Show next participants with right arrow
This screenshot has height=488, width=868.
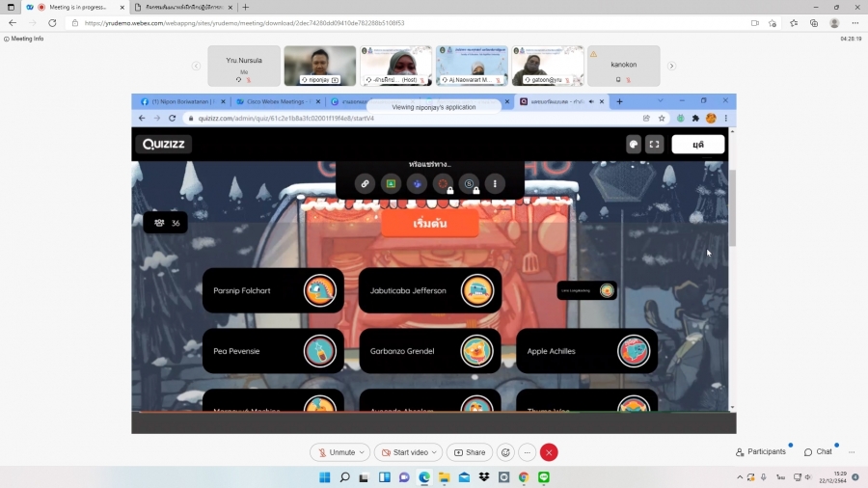671,67
